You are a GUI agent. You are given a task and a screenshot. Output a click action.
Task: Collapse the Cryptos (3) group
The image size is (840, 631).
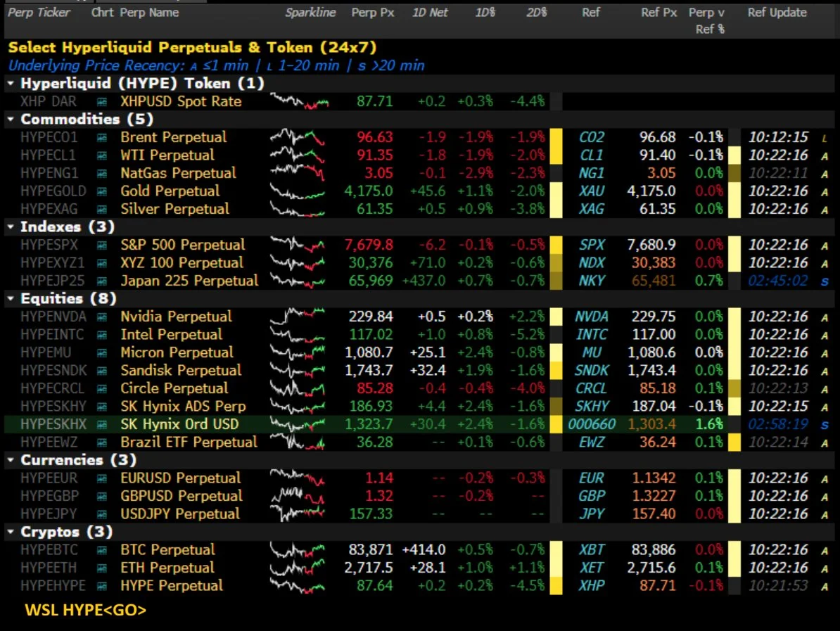point(11,532)
